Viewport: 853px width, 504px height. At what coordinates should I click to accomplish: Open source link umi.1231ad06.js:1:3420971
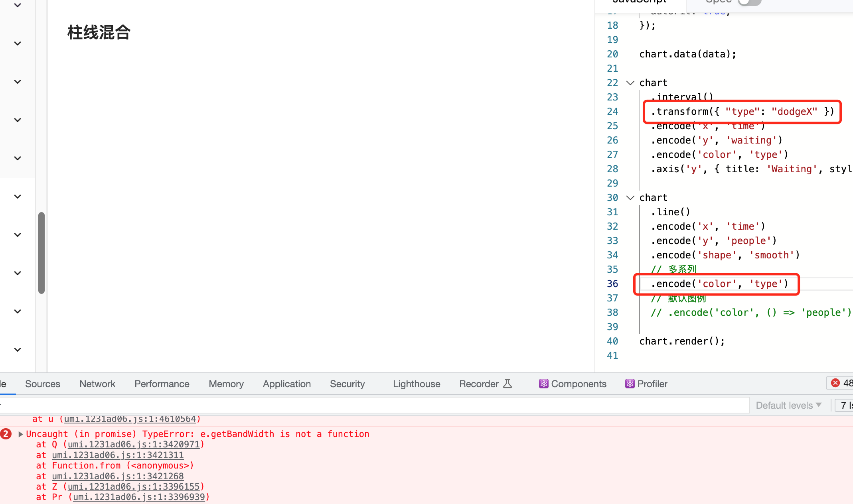coord(133,444)
